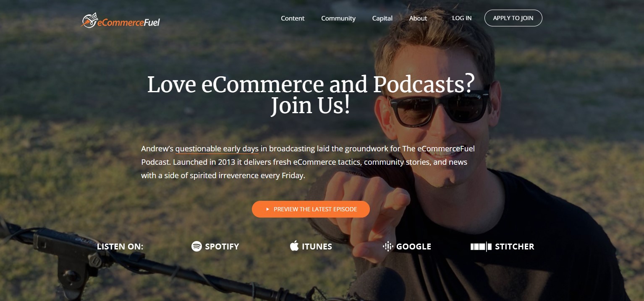Image resolution: width=644 pixels, height=301 pixels.
Task: Click the Stitcher bars logo icon
Action: coord(481,247)
